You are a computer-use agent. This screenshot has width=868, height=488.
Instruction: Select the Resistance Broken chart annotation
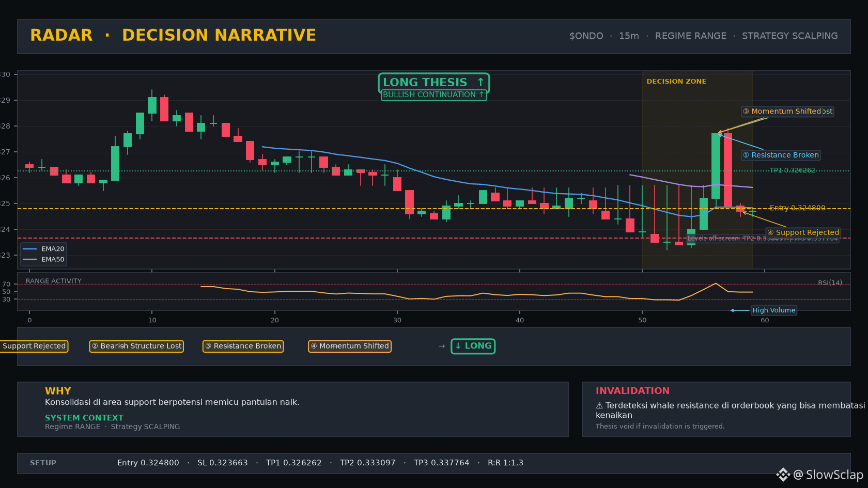[781, 155]
